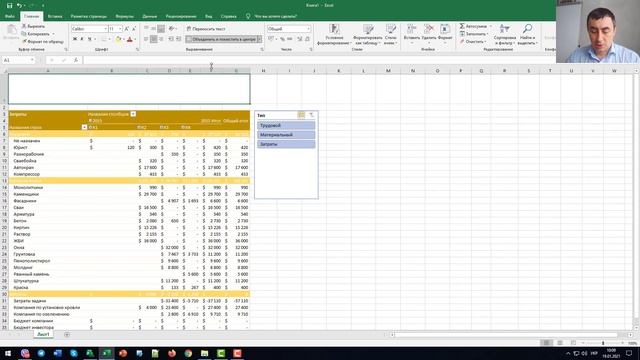The height and width of the screenshot is (360, 640).
Task: Open Format as Table gallery
Action: click(x=368, y=35)
